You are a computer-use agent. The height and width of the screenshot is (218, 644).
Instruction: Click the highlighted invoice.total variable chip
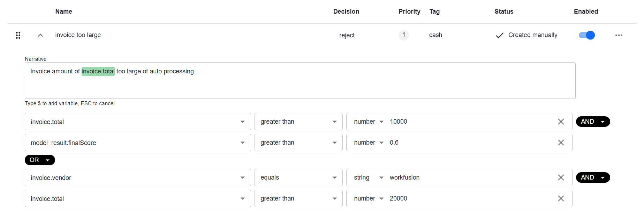98,71
